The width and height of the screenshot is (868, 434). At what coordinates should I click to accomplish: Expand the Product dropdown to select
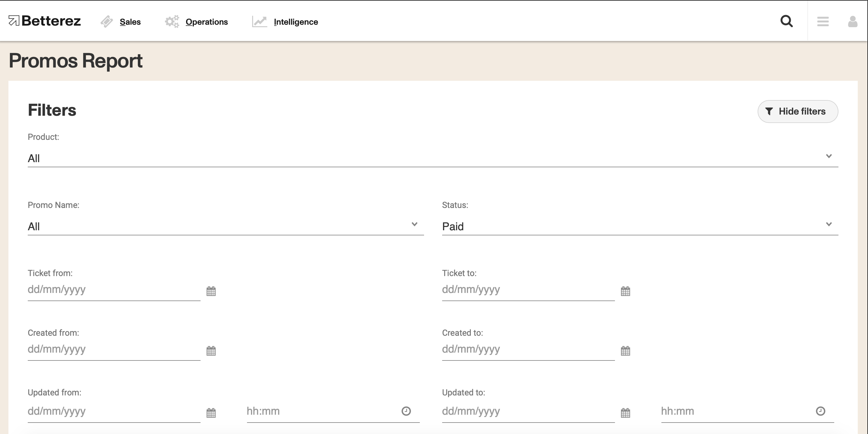pyautogui.click(x=829, y=158)
